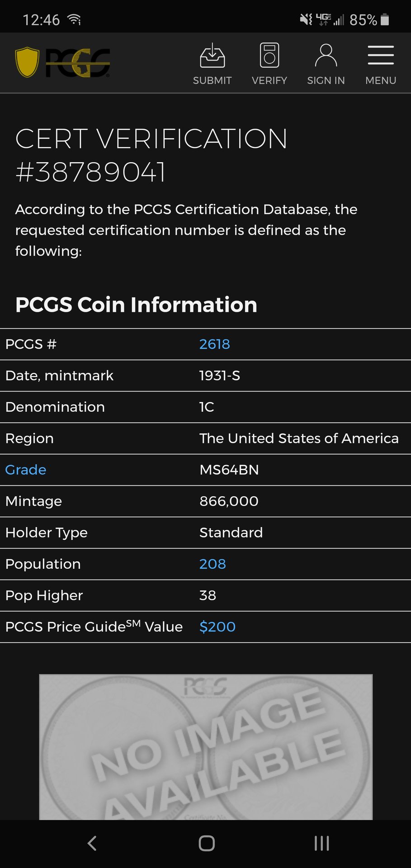Tap the status bar clock
The height and width of the screenshot is (868, 411).
[x=41, y=20]
